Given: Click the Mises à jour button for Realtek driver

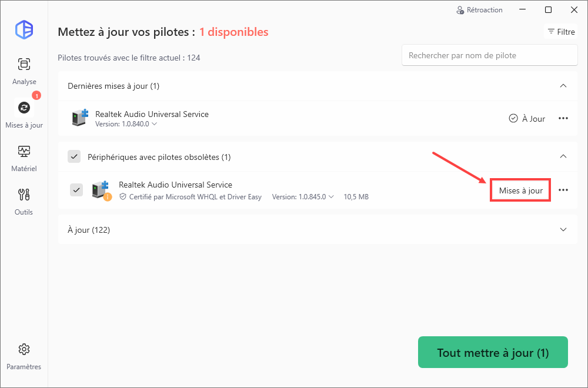Looking at the screenshot, I should pyautogui.click(x=520, y=190).
